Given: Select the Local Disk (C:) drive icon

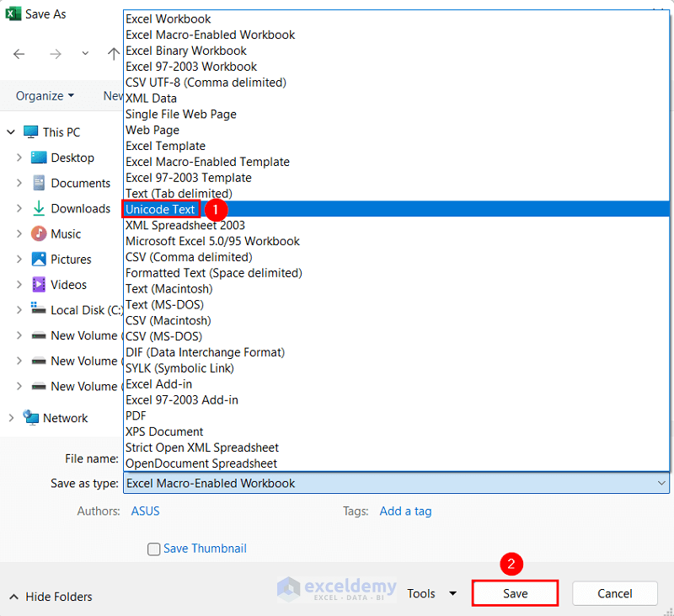Looking at the screenshot, I should (x=38, y=308).
